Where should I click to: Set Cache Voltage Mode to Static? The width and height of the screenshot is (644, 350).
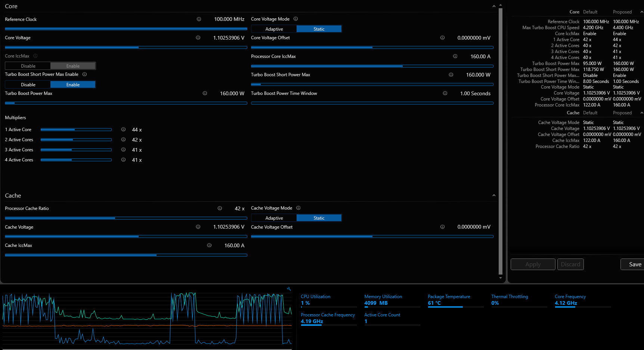point(319,218)
